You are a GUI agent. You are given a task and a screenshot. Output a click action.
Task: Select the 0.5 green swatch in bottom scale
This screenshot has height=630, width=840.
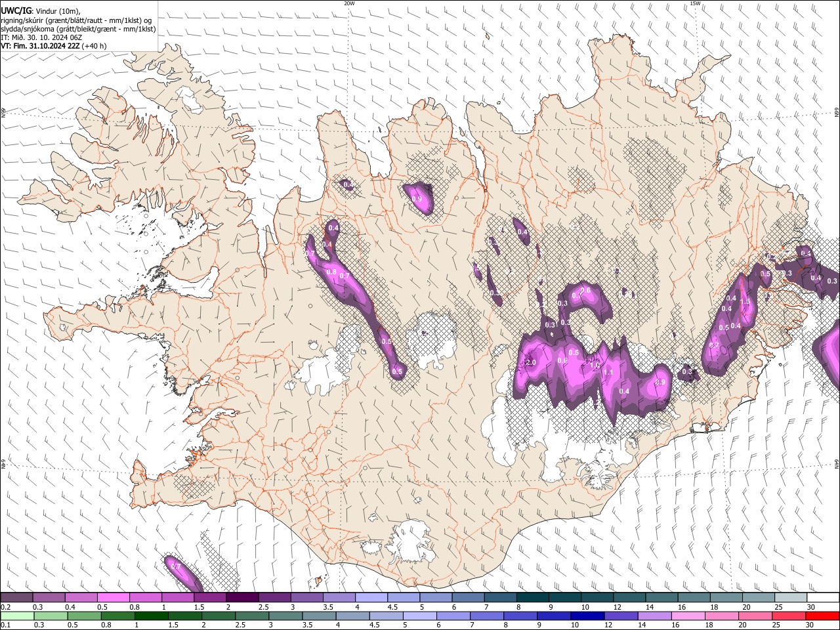pyautogui.click(x=84, y=616)
